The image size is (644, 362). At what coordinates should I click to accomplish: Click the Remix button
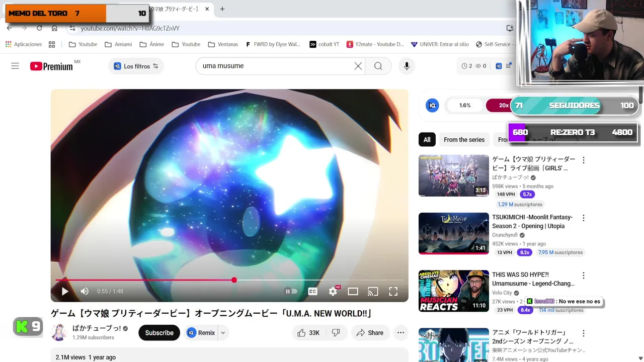(201, 333)
